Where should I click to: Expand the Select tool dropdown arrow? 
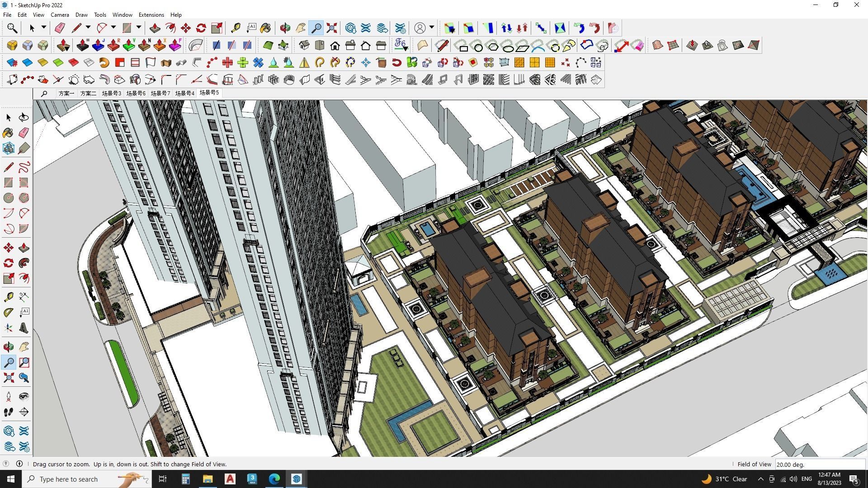44,28
